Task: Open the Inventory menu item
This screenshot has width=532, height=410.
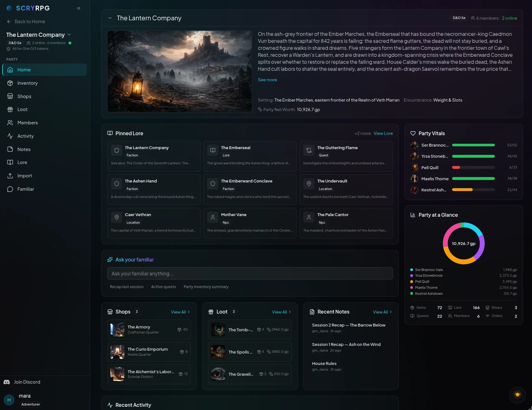Action: 45,83
